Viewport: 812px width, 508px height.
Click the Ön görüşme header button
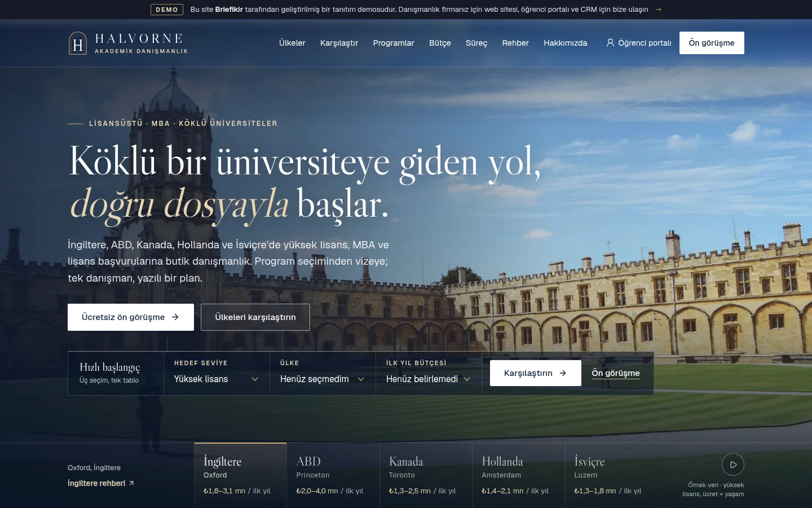point(712,43)
